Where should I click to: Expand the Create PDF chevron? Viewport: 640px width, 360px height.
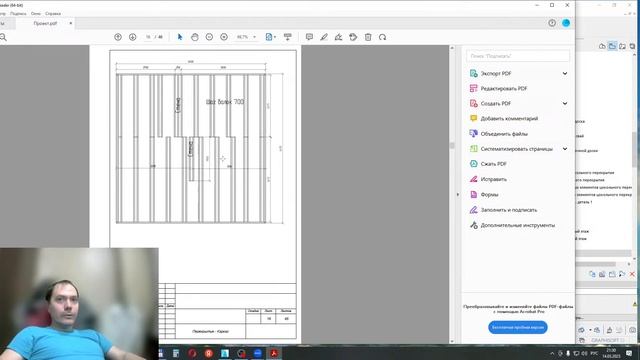coord(565,104)
